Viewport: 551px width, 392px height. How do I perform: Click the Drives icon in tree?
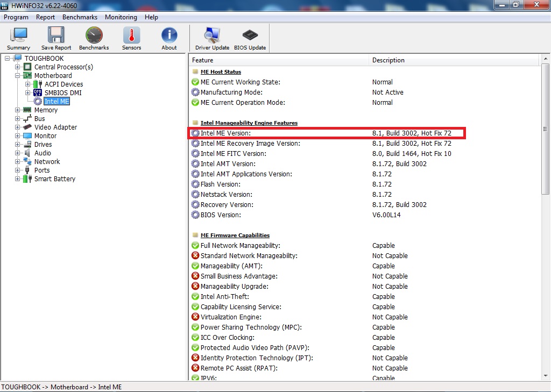(x=27, y=144)
